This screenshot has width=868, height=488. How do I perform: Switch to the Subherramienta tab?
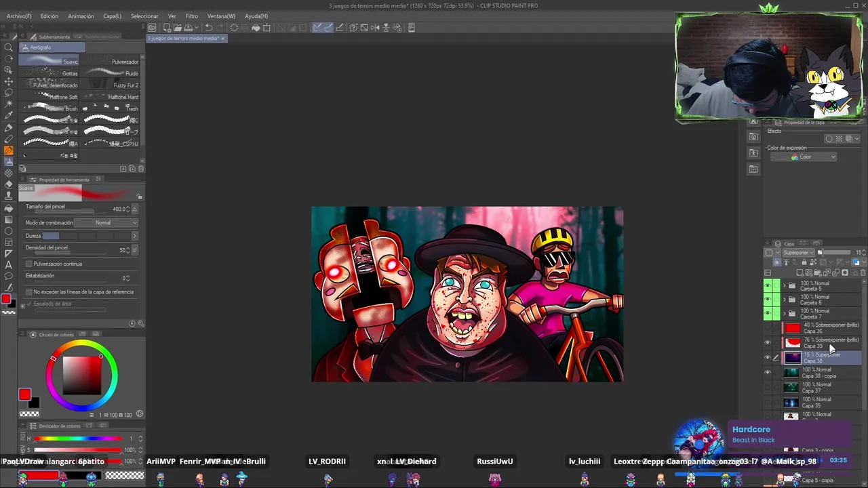tap(50, 37)
